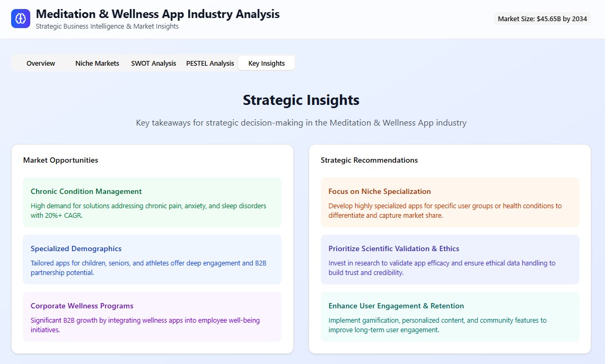605x364 pixels.
Task: Click the Meditation & Wellness App Industry Analysis title
Action: (x=157, y=14)
